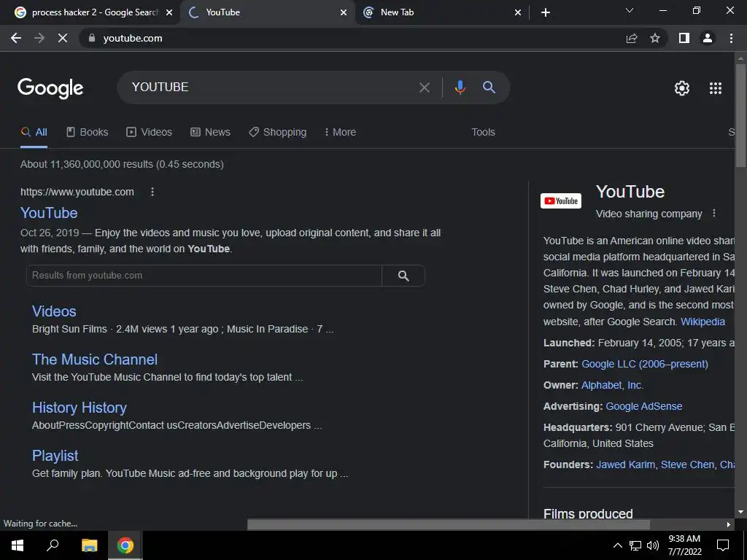
Task: Open more options for YouTube knowledge panel
Action: (713, 214)
